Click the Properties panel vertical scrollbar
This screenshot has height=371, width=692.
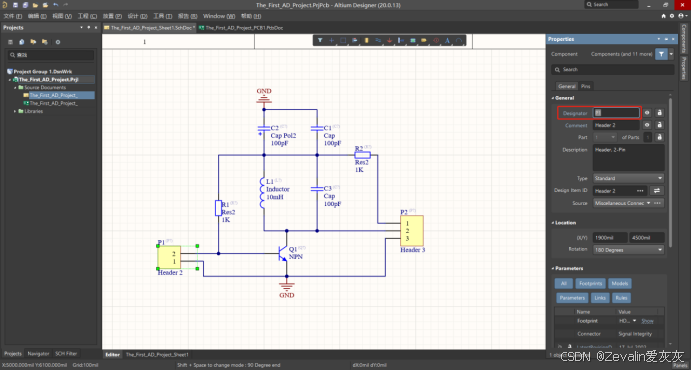(x=670, y=172)
